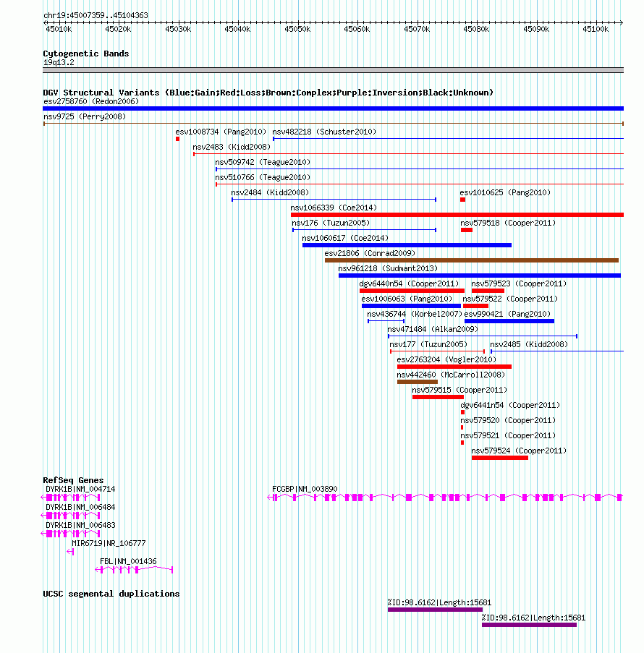Click the thick blue nsv1060617 gain bar
Viewport: 644px width, 653px height.
(407, 245)
